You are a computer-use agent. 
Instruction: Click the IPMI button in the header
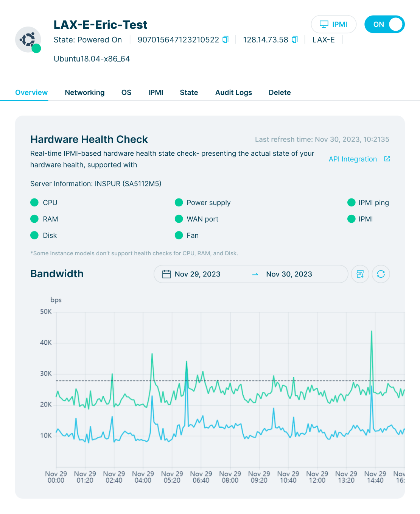[x=334, y=24]
